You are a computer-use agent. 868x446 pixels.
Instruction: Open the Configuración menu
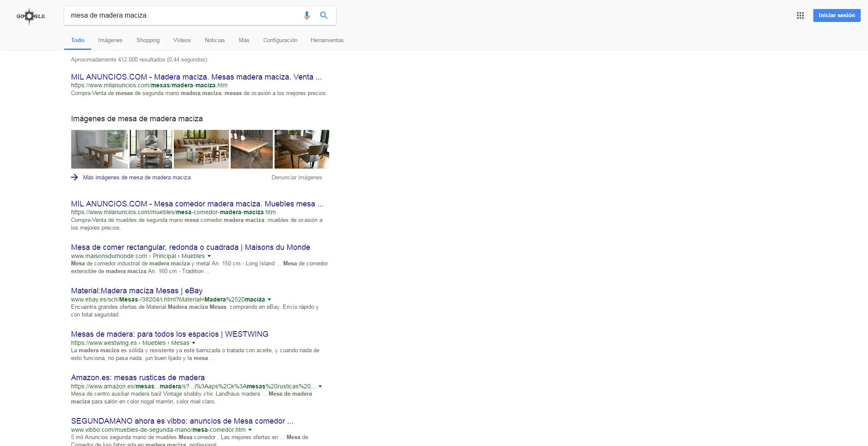[x=280, y=40]
